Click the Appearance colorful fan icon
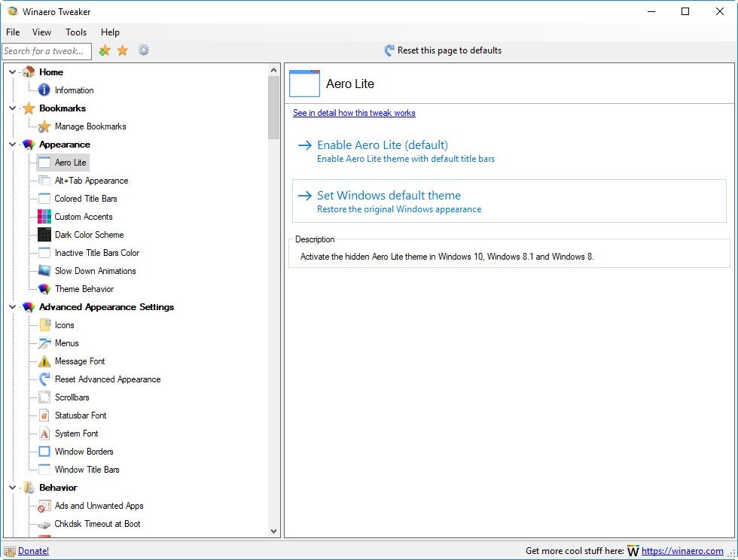 coord(29,145)
